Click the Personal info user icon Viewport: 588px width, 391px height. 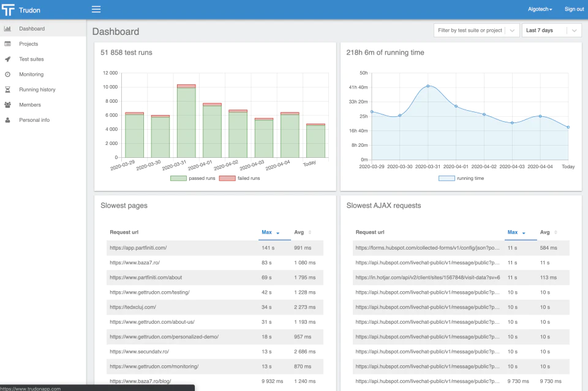[7, 120]
